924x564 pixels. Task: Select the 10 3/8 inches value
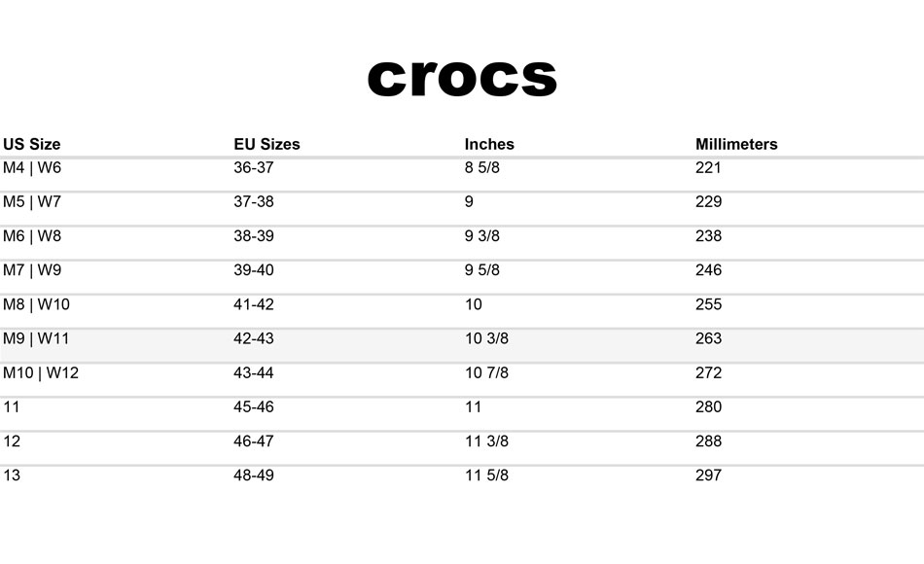pos(486,338)
